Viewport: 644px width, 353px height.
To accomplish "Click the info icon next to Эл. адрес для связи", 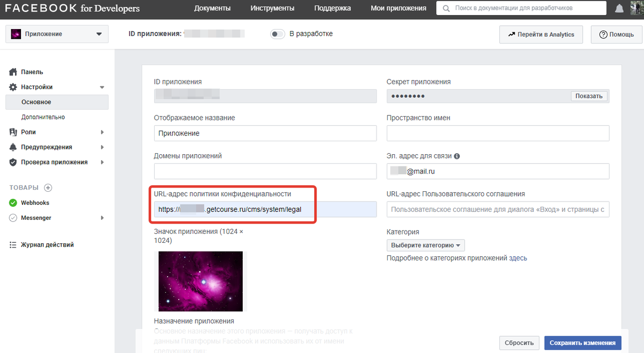I will 457,156.
